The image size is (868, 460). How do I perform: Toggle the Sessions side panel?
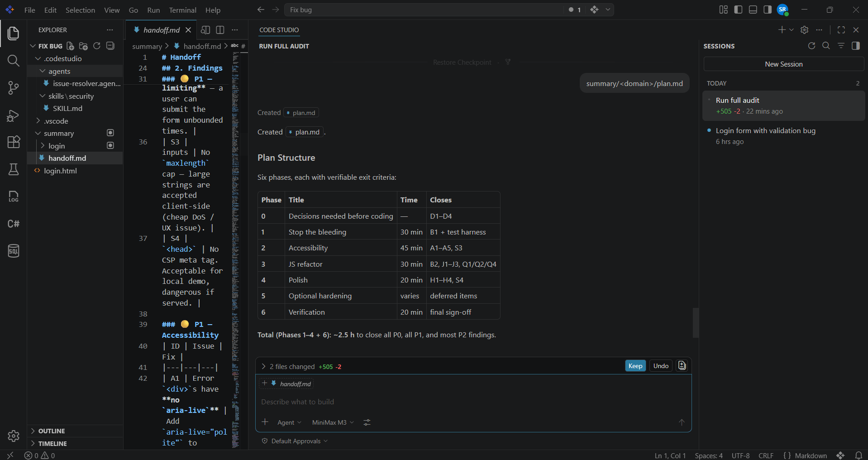point(855,46)
